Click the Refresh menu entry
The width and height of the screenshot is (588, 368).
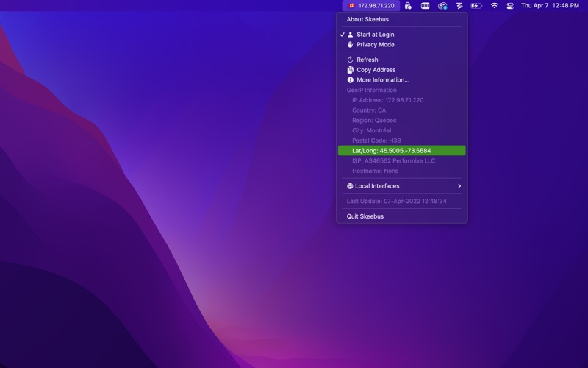coord(401,60)
